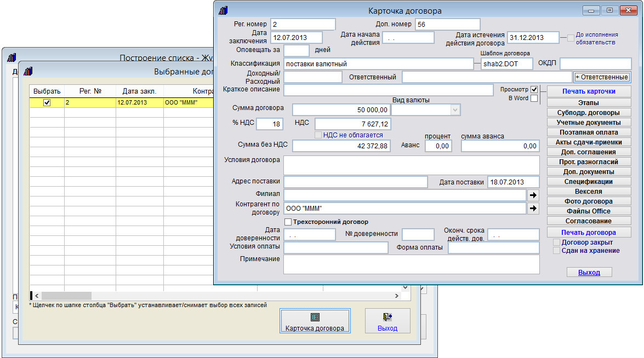644x358 pixels.
Task: Click app icon in Выбранные договоры title bar
Action: 29,71
